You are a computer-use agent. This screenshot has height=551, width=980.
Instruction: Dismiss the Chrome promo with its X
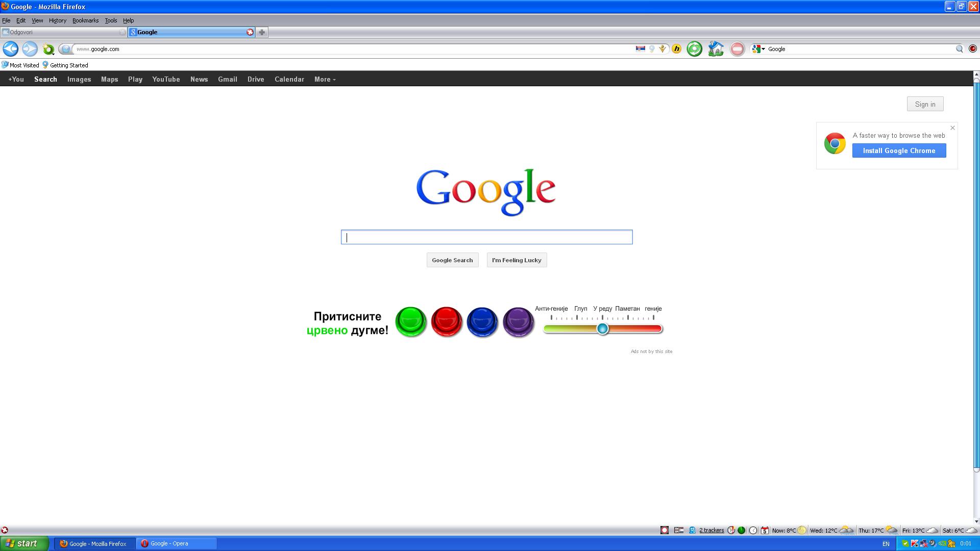952,128
